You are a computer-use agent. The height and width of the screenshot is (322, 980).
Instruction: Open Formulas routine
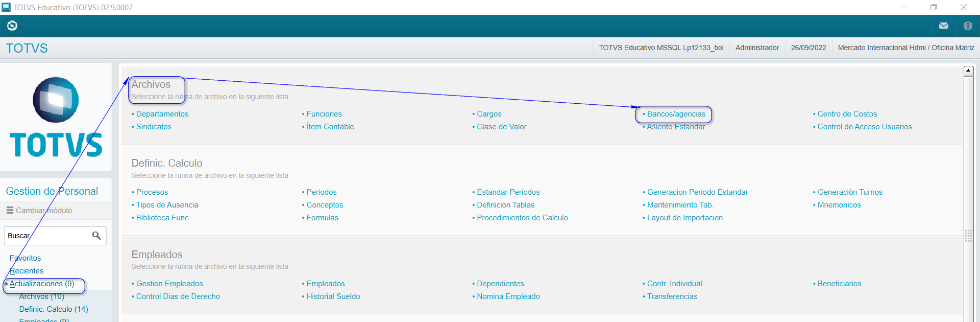click(x=323, y=218)
